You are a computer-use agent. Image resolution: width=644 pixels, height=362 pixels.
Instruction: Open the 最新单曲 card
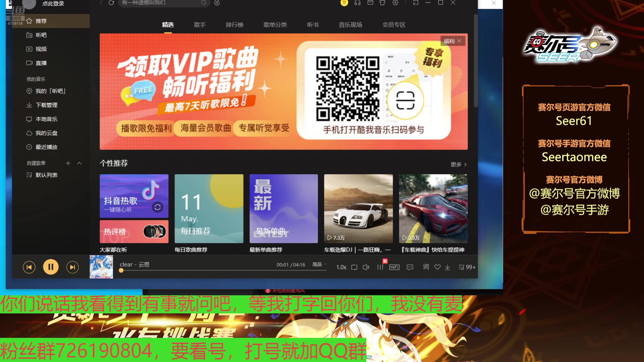(284, 208)
